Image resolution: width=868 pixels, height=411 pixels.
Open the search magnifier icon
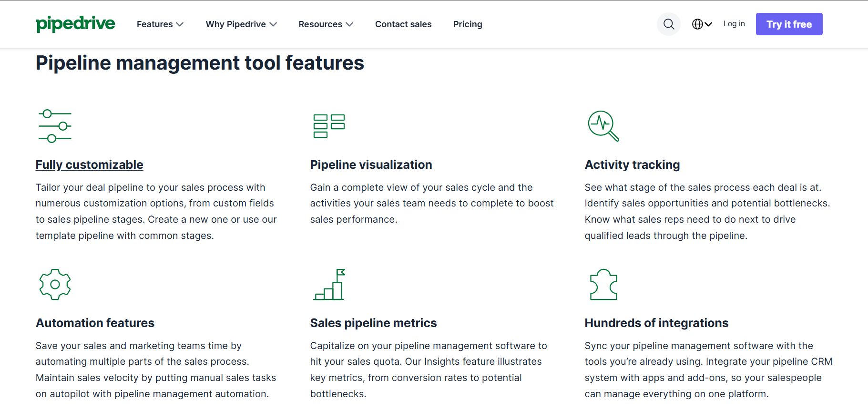[x=669, y=24]
